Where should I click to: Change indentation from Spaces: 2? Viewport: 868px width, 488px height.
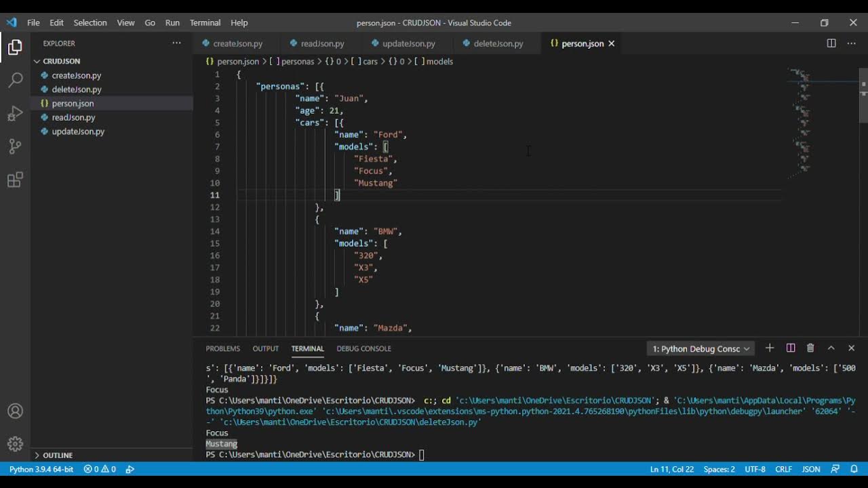tap(719, 469)
